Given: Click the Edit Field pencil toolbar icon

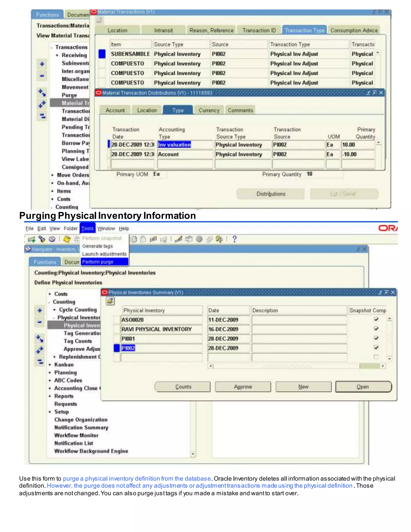Looking at the screenshot, I should tap(178, 239).
